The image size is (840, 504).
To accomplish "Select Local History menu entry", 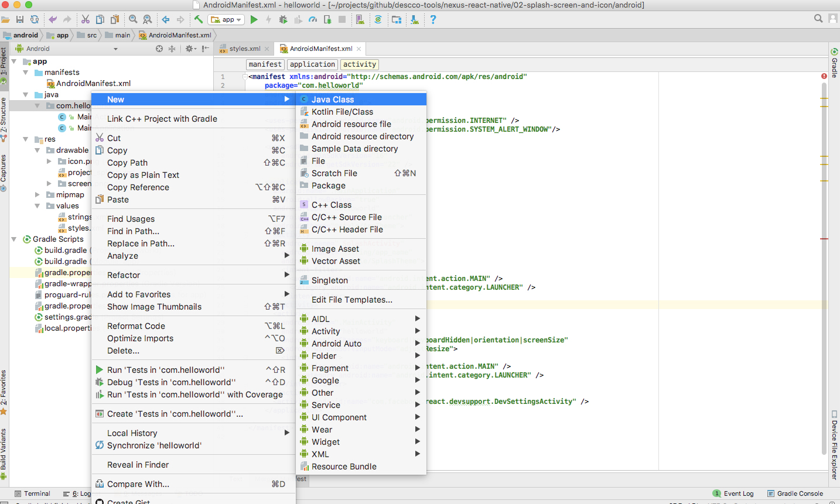I will pos(193,433).
